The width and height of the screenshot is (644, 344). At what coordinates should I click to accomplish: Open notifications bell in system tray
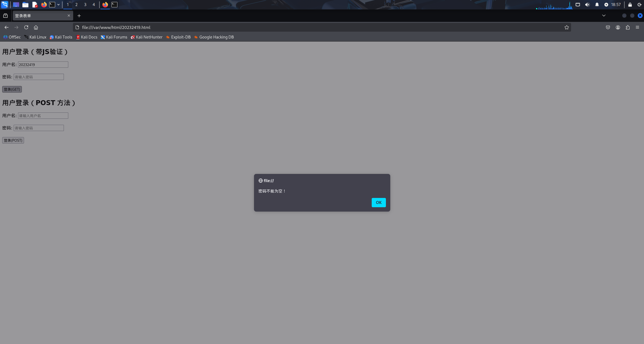pos(597,5)
